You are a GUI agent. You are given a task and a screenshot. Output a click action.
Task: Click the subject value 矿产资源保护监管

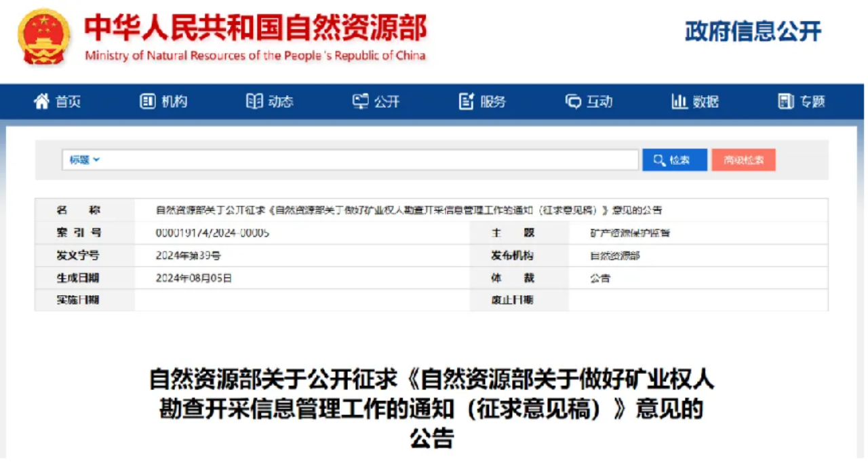point(630,233)
